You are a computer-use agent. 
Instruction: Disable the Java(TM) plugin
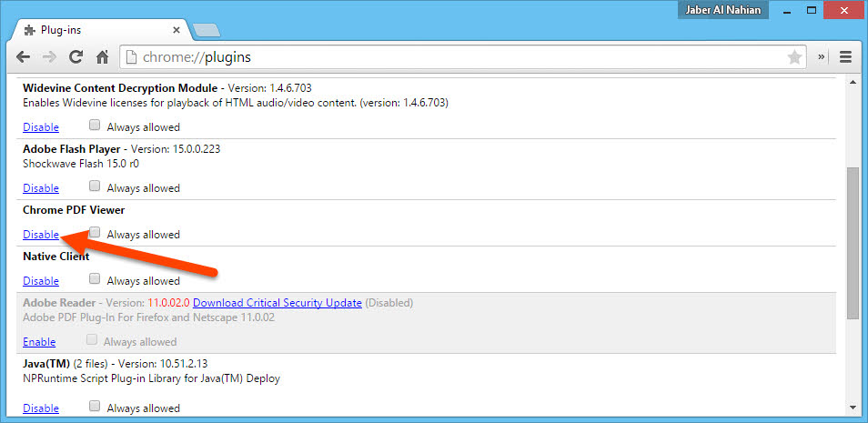coord(41,409)
